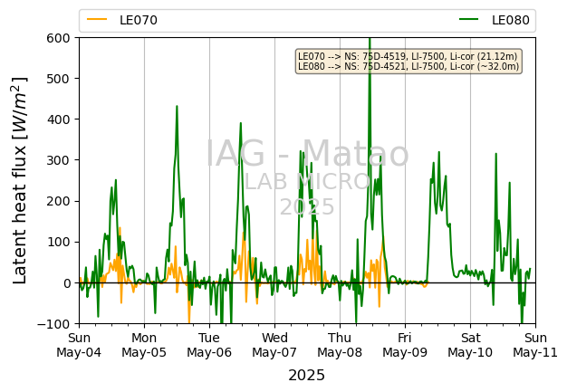Click the Mon May-05 x-axis label

pos(144,345)
